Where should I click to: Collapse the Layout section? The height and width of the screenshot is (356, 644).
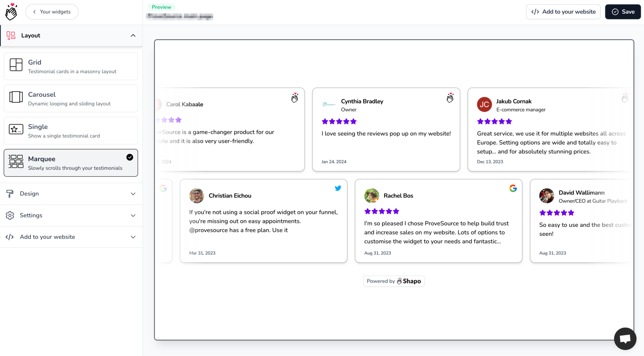tap(133, 35)
